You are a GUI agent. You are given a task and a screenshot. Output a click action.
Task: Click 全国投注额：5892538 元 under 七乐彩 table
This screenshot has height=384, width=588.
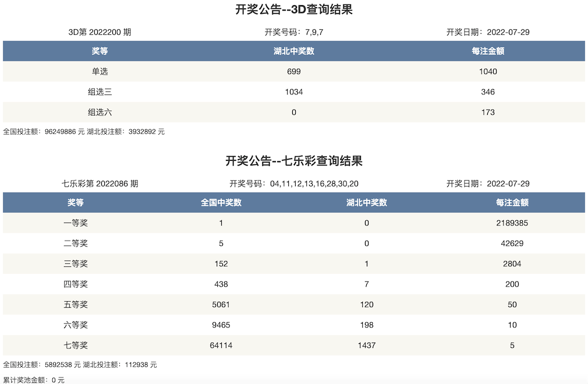[42, 365]
